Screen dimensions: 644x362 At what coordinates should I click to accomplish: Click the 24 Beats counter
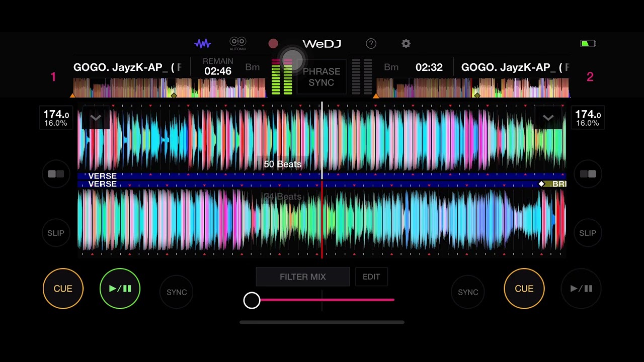(283, 197)
